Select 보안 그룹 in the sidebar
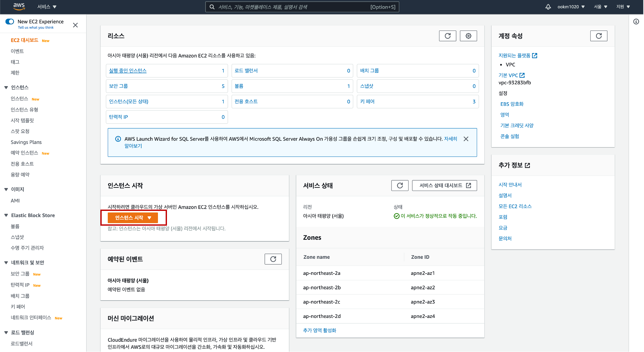This screenshot has height=352, width=644. [x=20, y=274]
